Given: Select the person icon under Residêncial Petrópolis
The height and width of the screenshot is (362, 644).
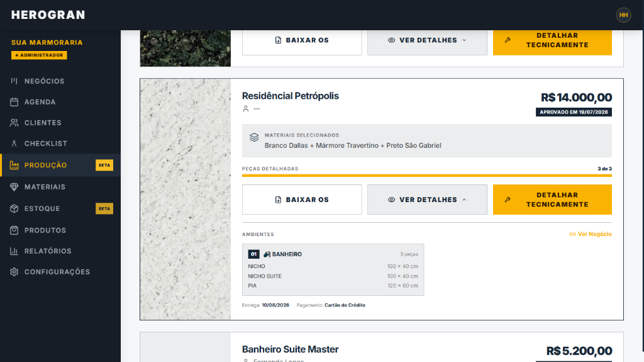Looking at the screenshot, I should pos(246,108).
